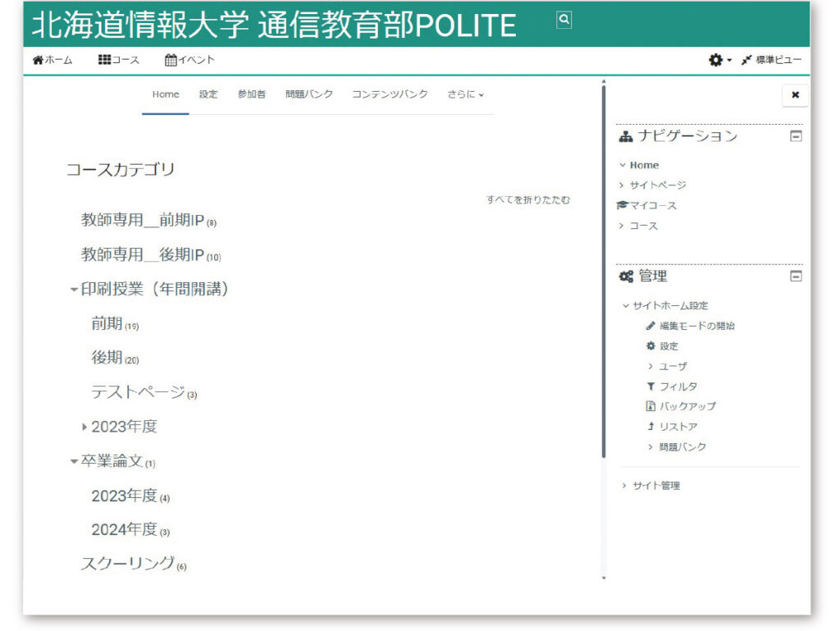Image resolution: width=840 pixels, height=631 pixels.
Task: Click フィルタ in administration block
Action: [x=678, y=386]
